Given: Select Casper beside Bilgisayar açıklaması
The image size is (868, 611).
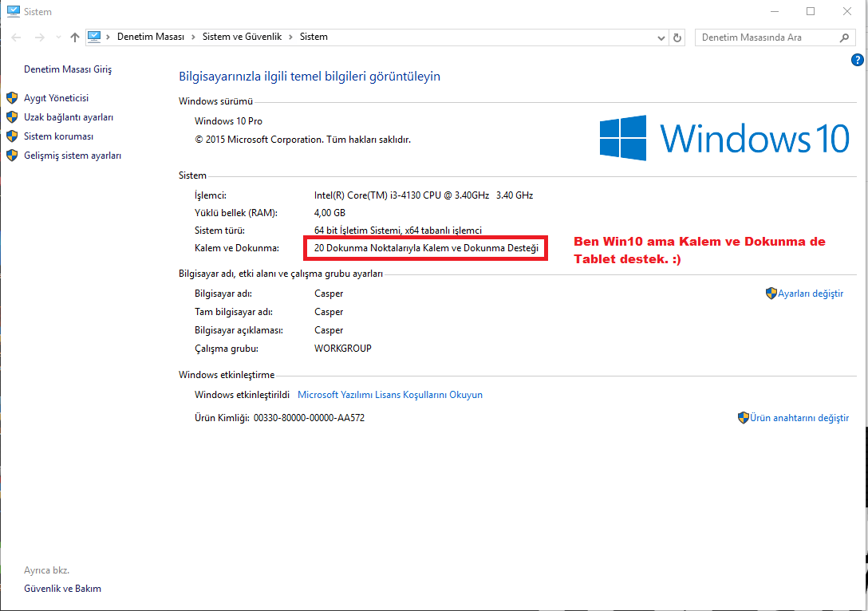Looking at the screenshot, I should click(x=329, y=330).
